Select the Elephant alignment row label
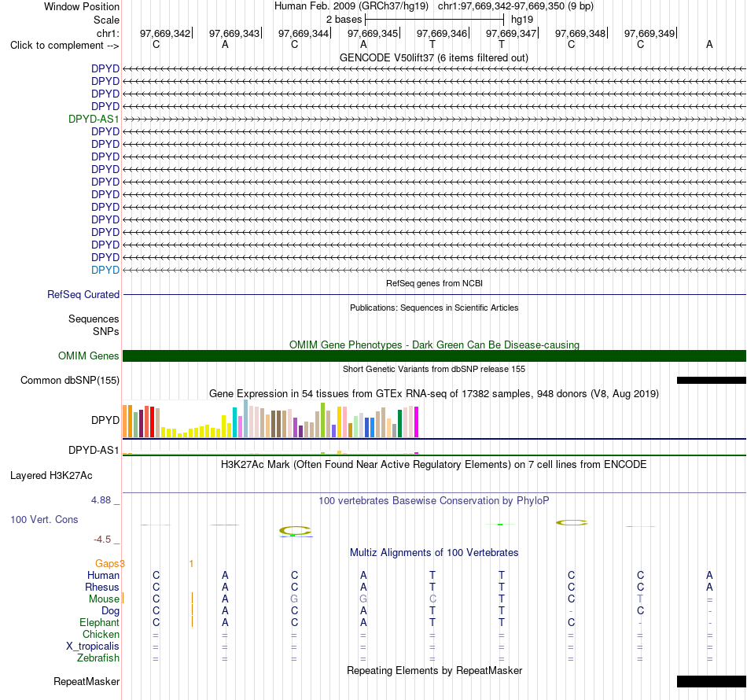This screenshot has height=700, width=747. 100,622
